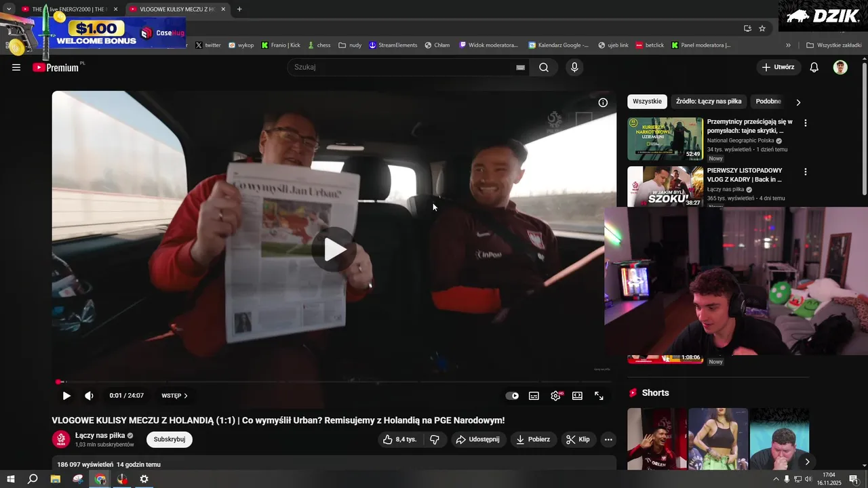Open options for Przemytnicy video suggestion
Viewport: 868px width, 488px height.
(806, 123)
